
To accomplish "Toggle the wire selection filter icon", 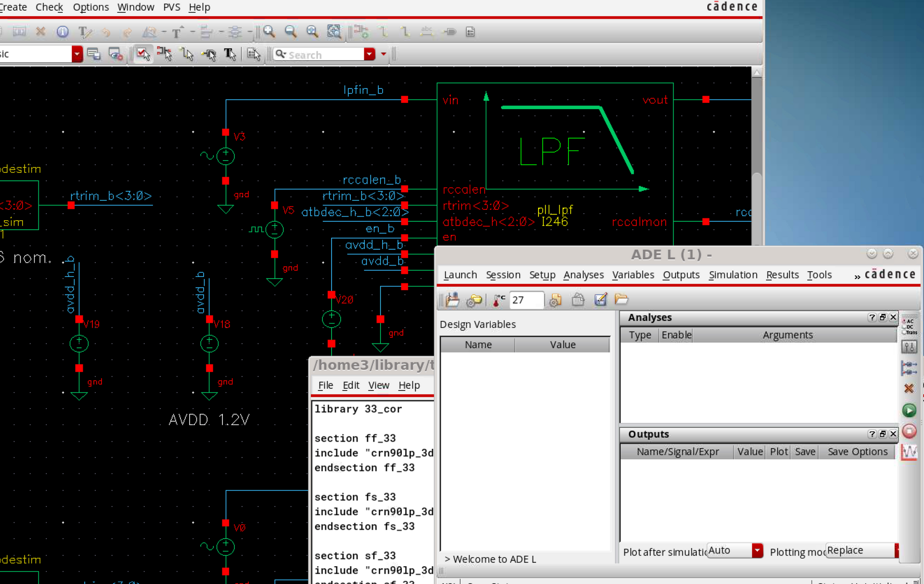I will coord(187,54).
